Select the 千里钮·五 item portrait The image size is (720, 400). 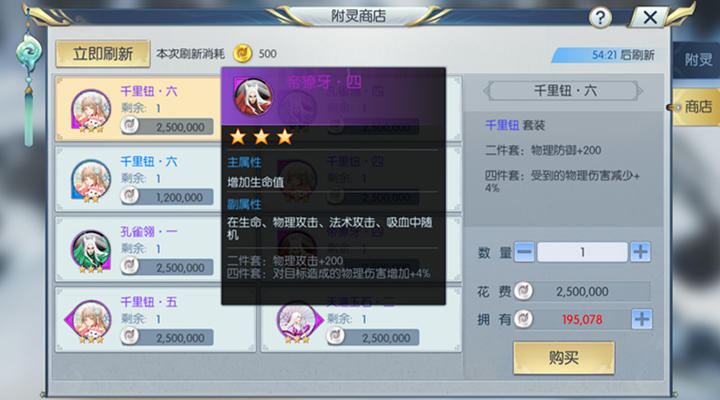[90, 321]
